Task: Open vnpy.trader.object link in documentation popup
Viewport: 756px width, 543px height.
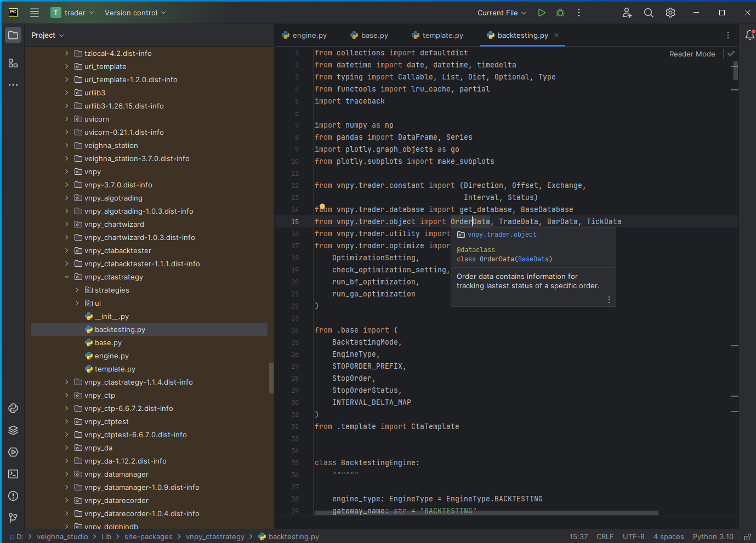Action: click(x=502, y=235)
